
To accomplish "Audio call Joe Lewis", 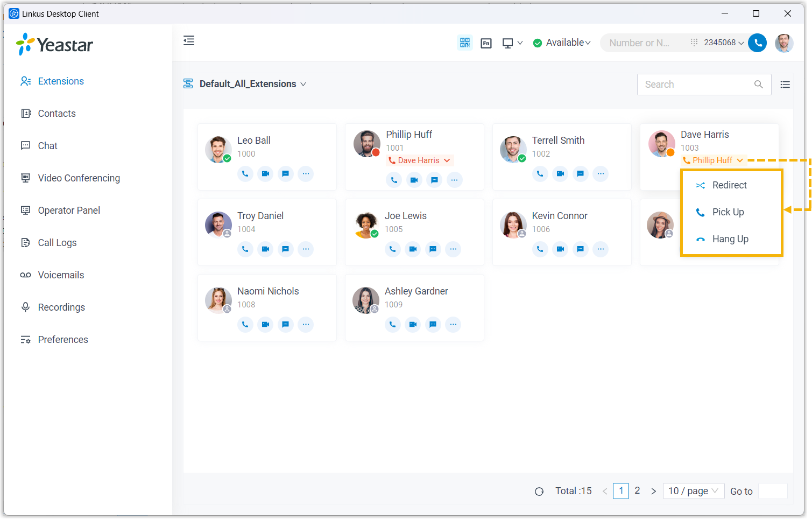I will coord(393,249).
